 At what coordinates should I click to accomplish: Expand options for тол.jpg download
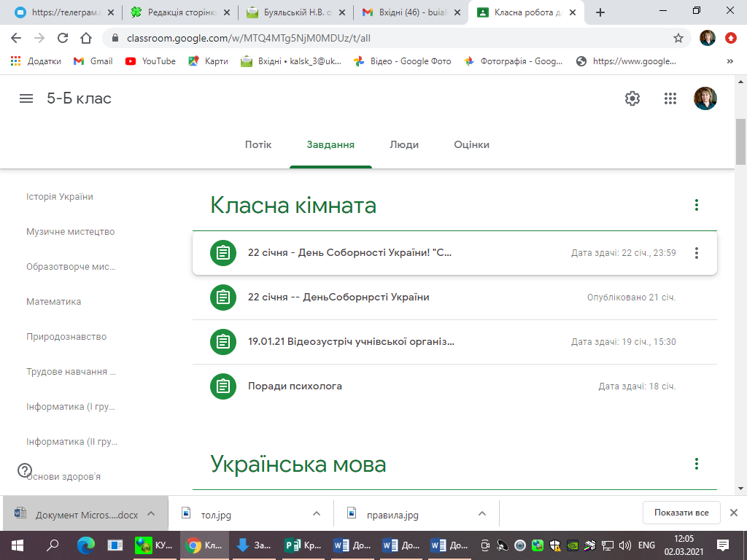[x=317, y=514]
